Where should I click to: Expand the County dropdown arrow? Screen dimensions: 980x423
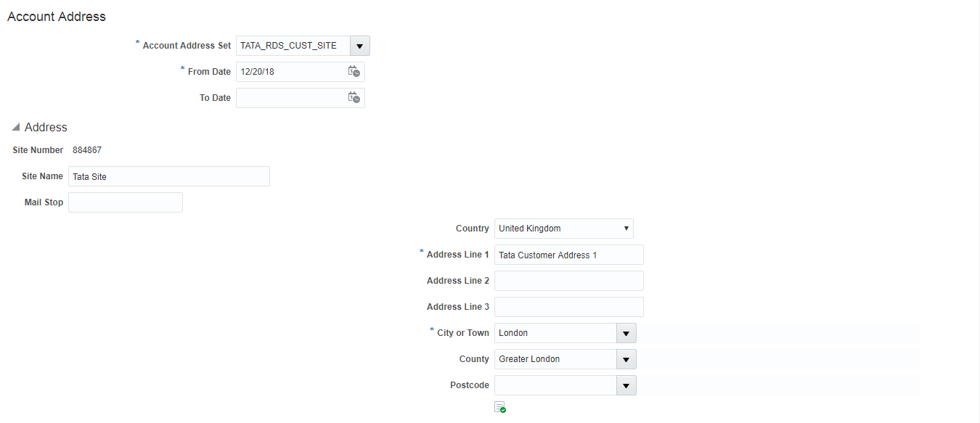point(626,359)
